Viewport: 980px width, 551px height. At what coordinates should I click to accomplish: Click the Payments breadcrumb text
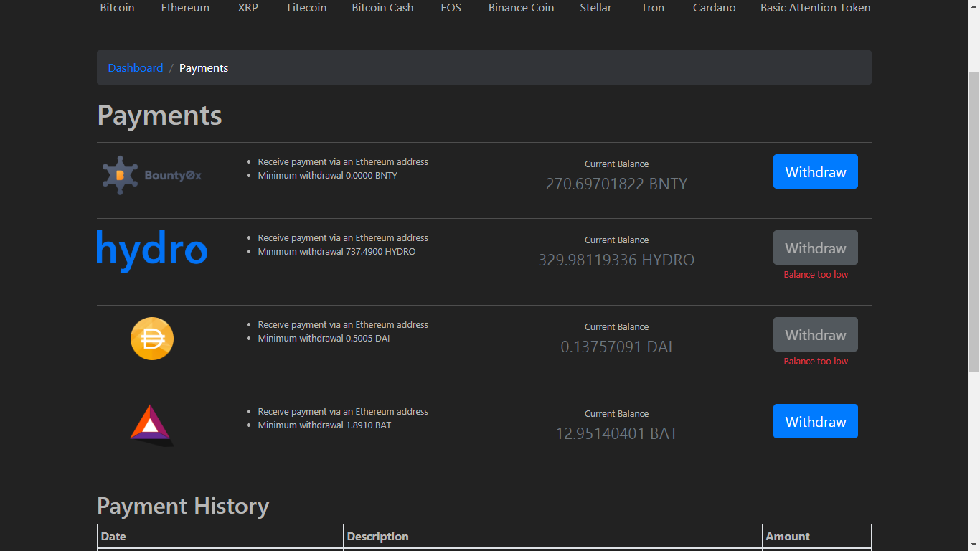point(204,68)
